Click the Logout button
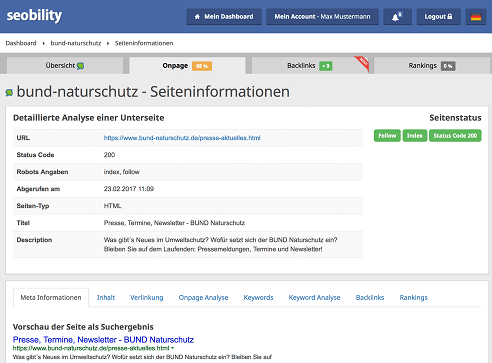 click(438, 17)
